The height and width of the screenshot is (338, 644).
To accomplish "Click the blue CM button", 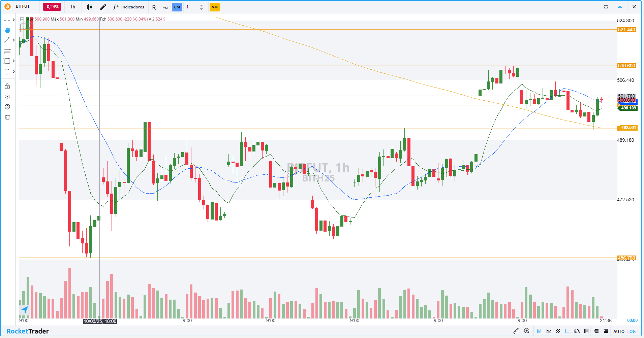I will click(x=177, y=7).
